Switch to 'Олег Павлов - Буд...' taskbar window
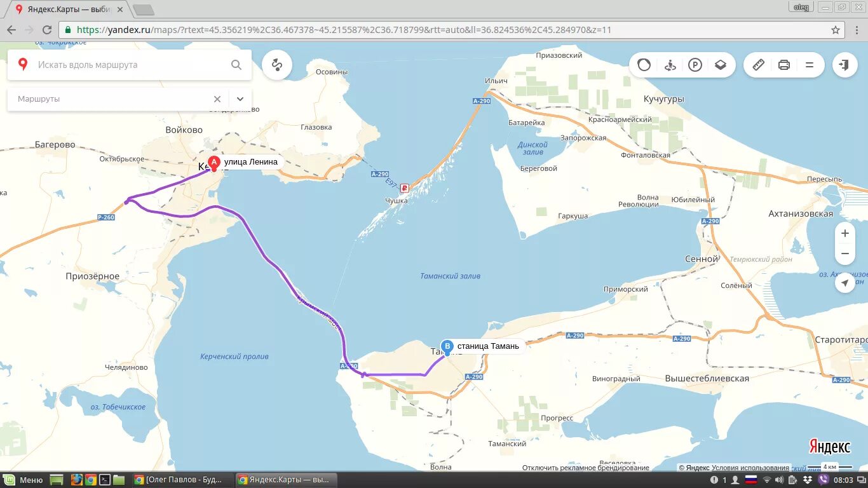The width and height of the screenshot is (868, 488). (x=182, y=480)
